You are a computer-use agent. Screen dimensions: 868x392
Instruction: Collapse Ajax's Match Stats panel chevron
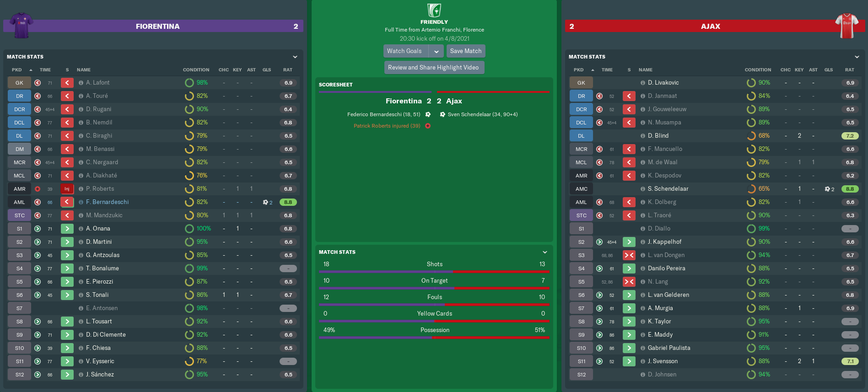pyautogui.click(x=857, y=57)
